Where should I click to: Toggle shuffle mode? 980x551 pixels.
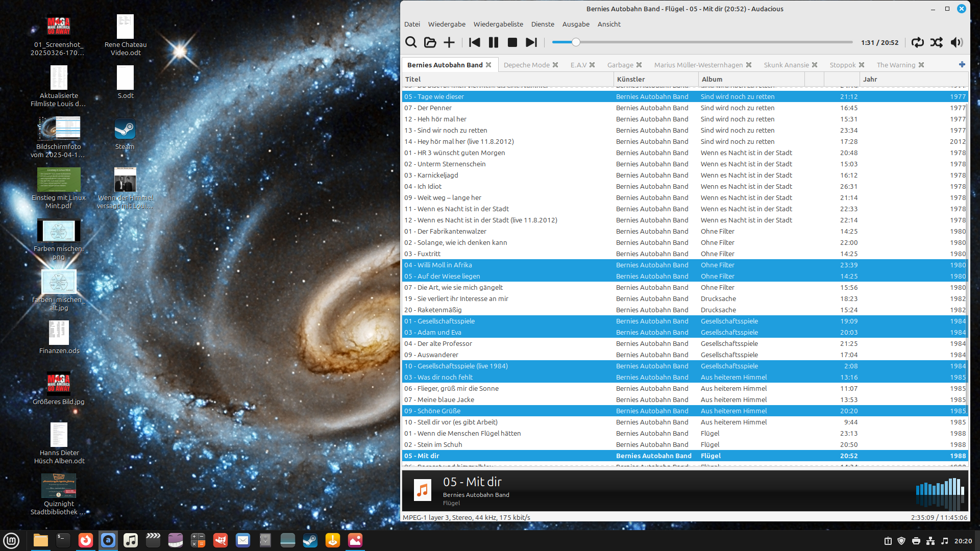[x=937, y=42]
